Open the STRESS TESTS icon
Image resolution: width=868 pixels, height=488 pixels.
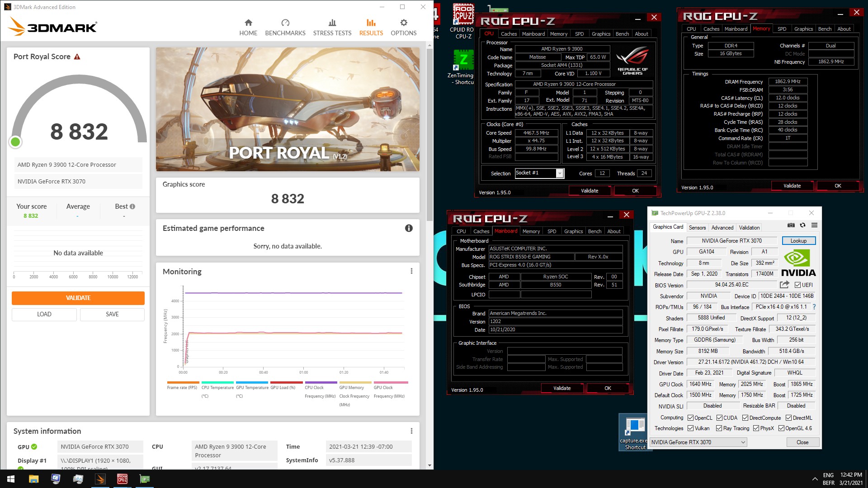coord(332,23)
